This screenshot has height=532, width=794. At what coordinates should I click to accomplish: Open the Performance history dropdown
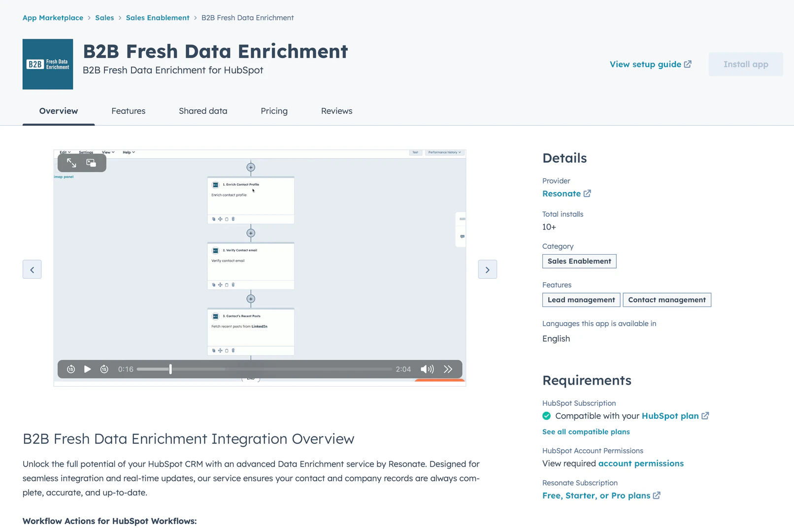(x=445, y=153)
